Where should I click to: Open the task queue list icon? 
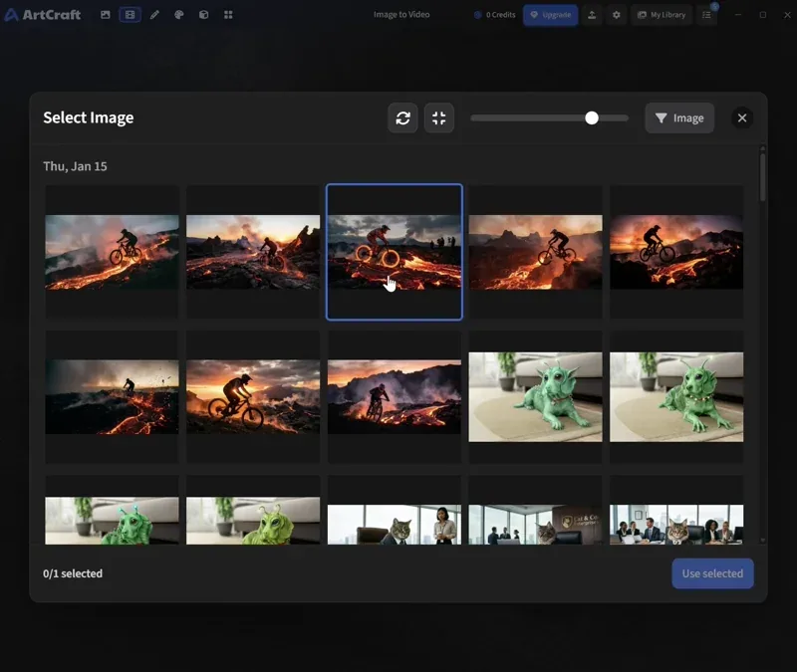[706, 15]
